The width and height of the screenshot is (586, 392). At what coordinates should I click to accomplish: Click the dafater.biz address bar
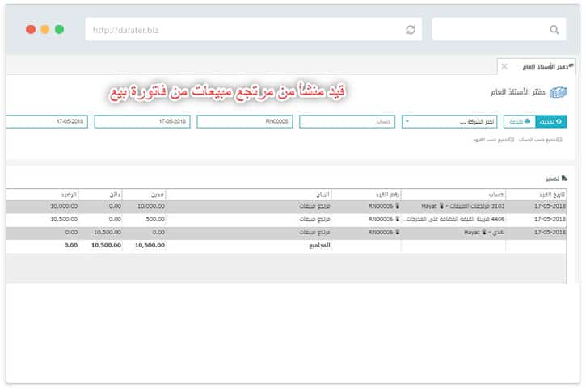[x=242, y=30]
